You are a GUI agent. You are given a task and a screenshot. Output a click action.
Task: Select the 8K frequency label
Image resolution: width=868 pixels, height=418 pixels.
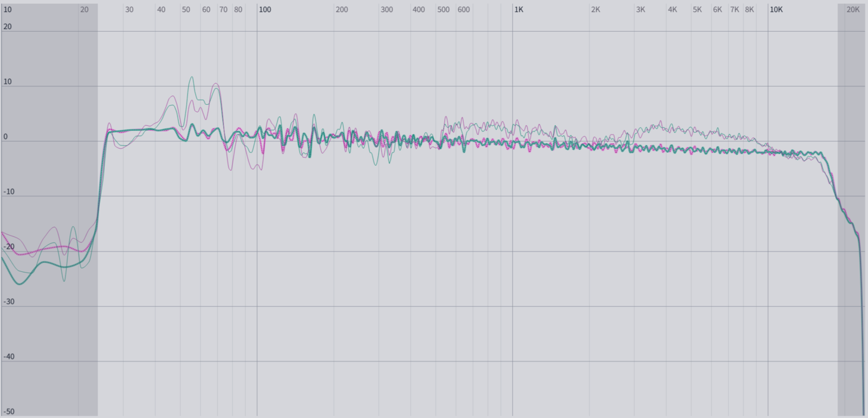(x=750, y=10)
